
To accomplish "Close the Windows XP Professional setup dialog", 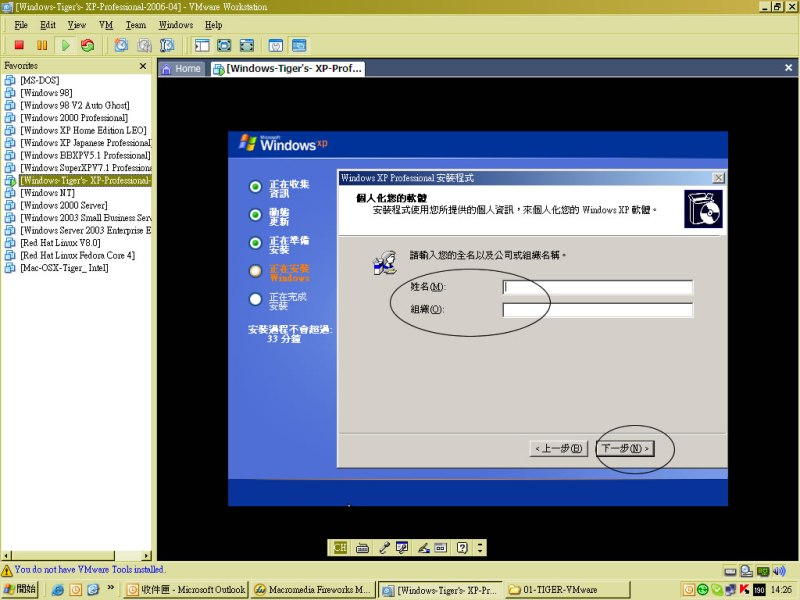I will 718,178.
